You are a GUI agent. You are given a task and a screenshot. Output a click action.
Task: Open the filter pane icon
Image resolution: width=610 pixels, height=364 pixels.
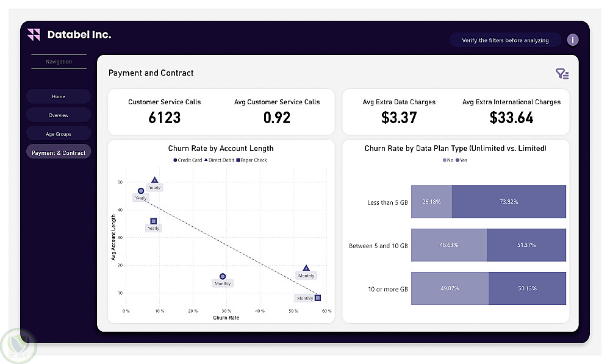pos(562,74)
